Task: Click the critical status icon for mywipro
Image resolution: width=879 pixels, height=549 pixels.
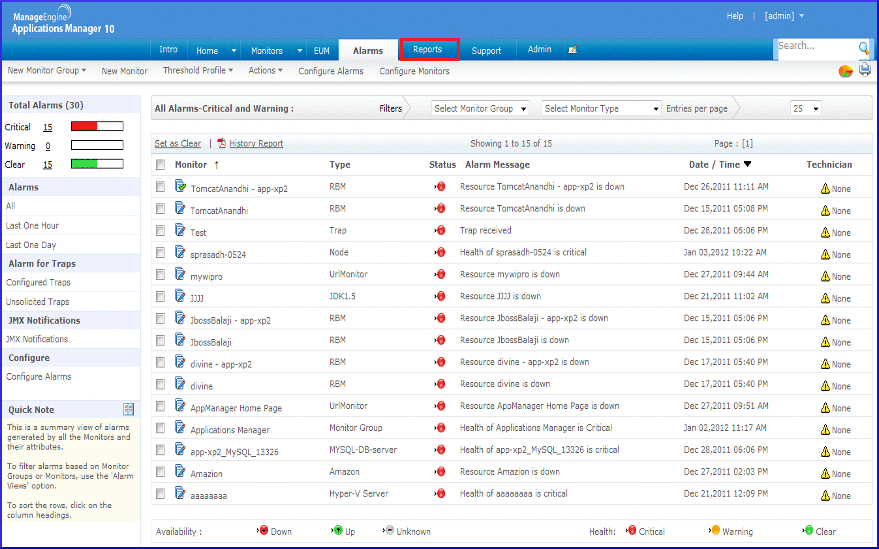Action: click(x=440, y=274)
